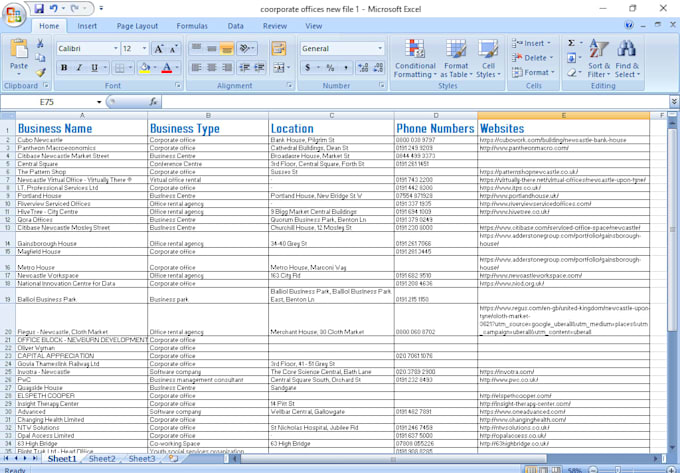The image size is (680, 473).
Task: Open Format as Table gallery
Action: point(456,59)
